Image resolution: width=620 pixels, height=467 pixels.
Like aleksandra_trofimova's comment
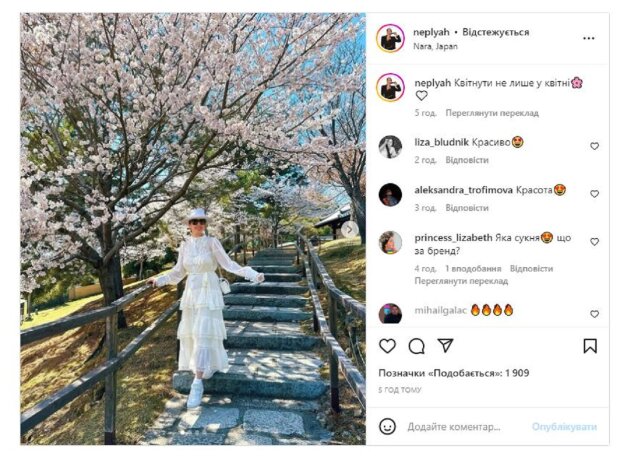[594, 194]
